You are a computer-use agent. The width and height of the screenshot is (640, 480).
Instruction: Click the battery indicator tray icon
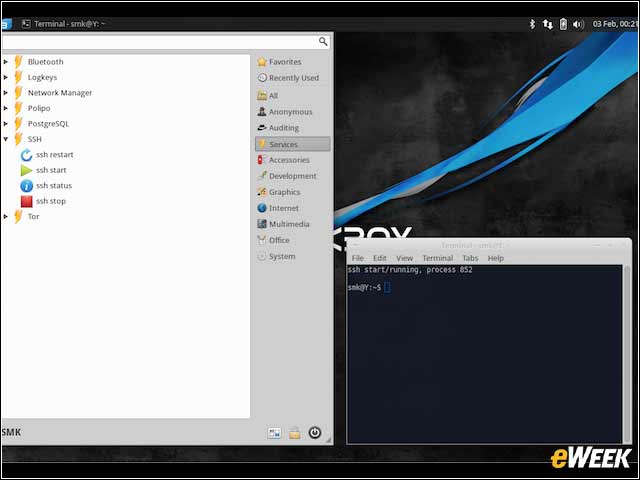(x=563, y=24)
